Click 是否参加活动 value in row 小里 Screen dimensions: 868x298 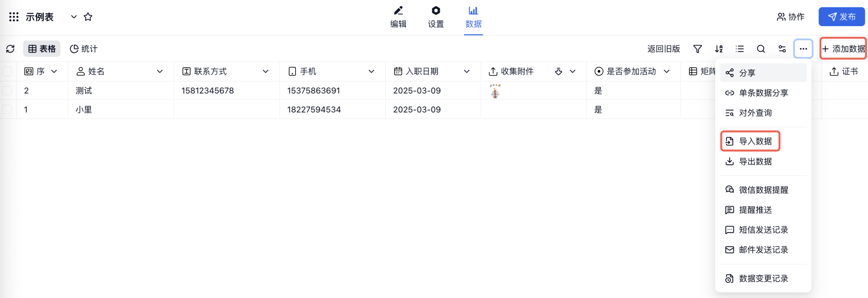[598, 110]
